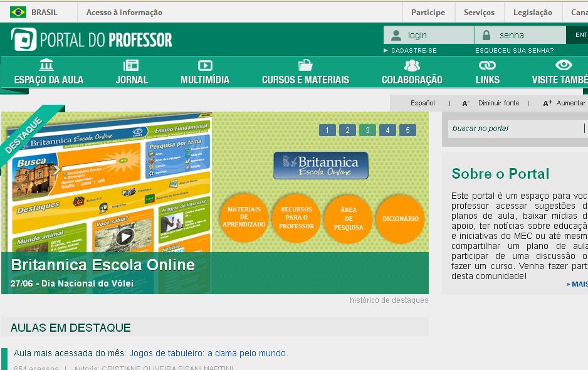Open Participe in government bar
This screenshot has width=588, height=370.
click(428, 13)
